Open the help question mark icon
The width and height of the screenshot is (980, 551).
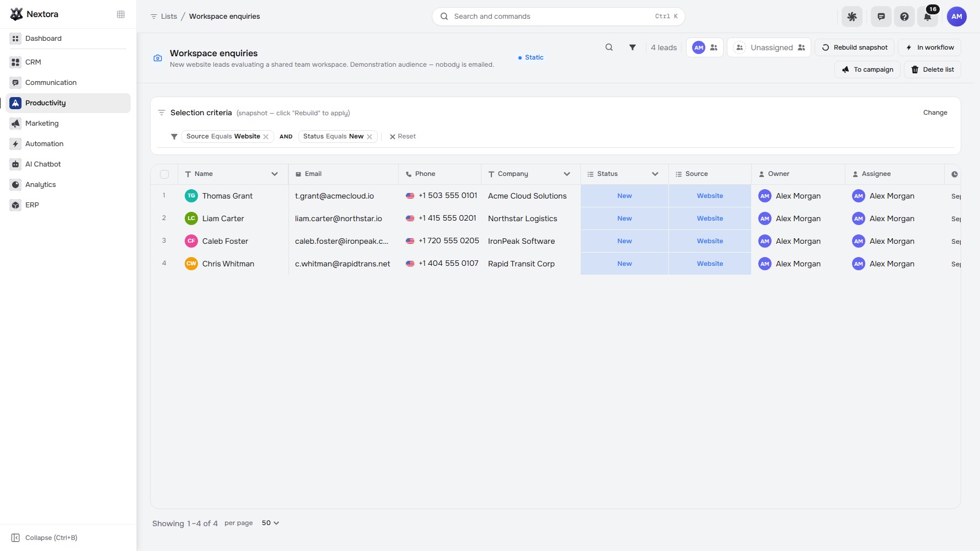pyautogui.click(x=904, y=17)
